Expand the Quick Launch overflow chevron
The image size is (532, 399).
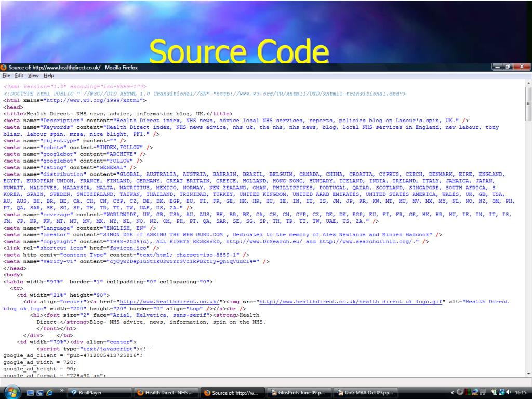point(62,391)
